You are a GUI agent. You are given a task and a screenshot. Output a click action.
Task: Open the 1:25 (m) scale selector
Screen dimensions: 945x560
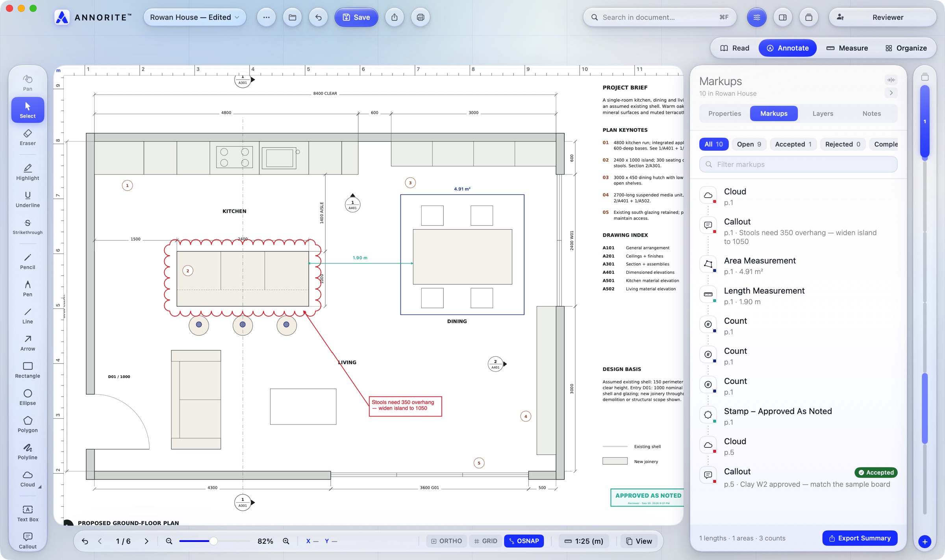pyautogui.click(x=584, y=541)
